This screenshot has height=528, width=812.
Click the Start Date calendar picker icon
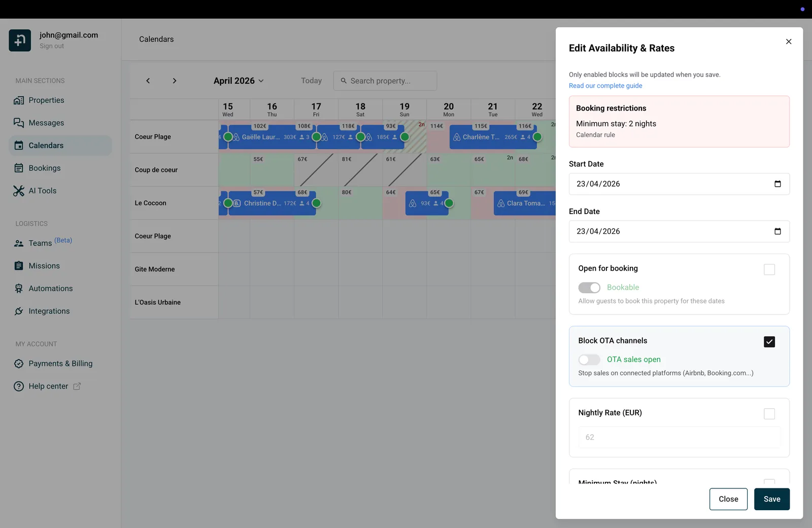(777, 184)
